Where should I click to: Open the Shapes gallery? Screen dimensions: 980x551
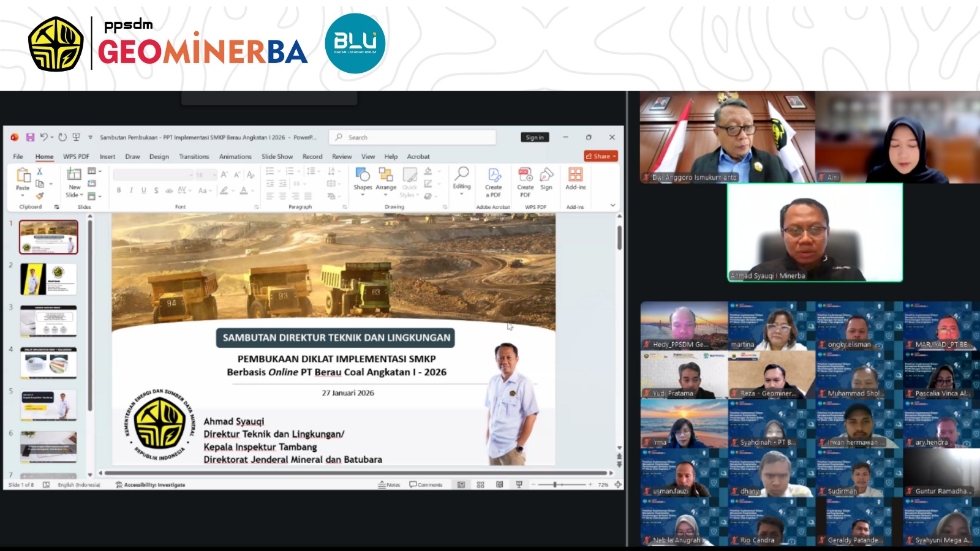point(364,179)
